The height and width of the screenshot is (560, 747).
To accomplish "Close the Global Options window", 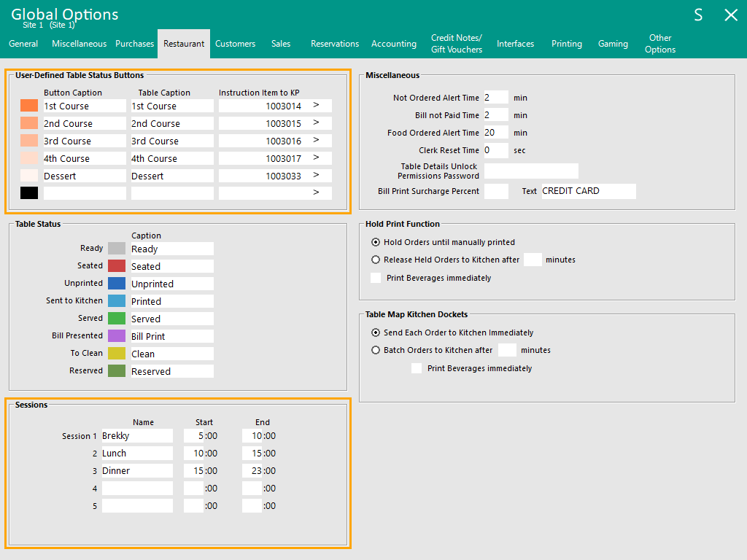I will point(730,15).
